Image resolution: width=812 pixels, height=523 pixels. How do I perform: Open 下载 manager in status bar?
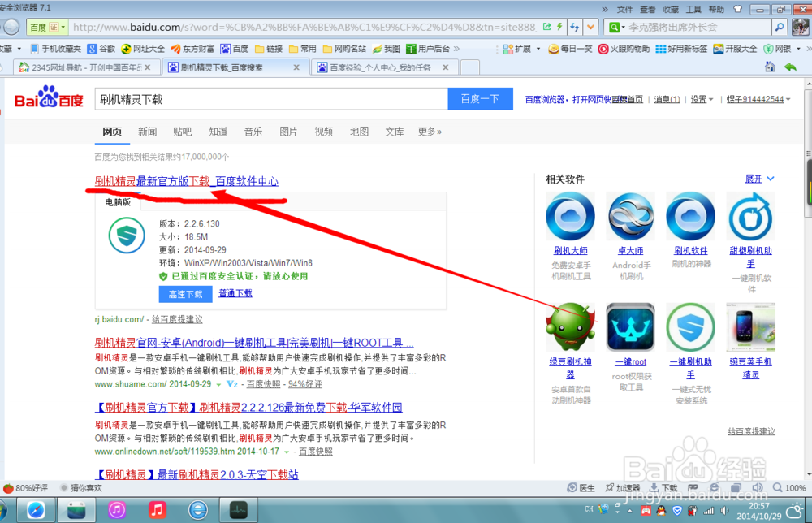pos(663,488)
